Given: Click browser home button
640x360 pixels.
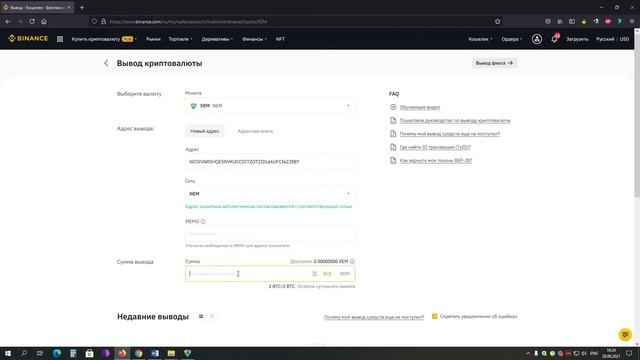Looking at the screenshot, I should pyautogui.click(x=44, y=21).
